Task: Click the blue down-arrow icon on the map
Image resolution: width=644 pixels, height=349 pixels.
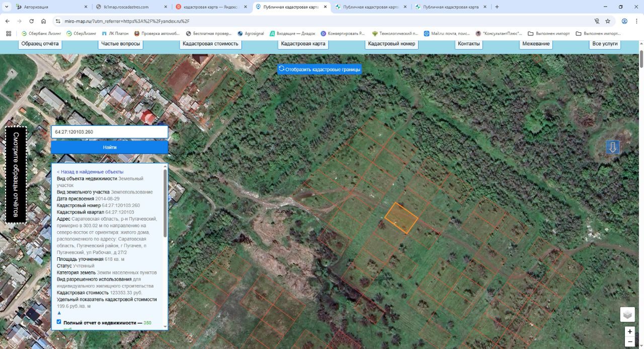Action: [x=612, y=148]
